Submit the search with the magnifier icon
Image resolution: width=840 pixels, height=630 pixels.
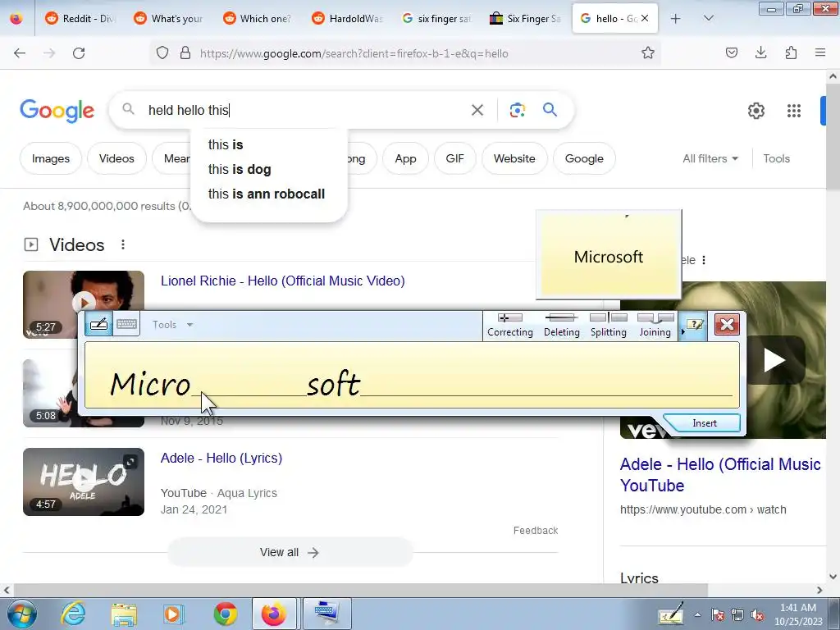550,110
